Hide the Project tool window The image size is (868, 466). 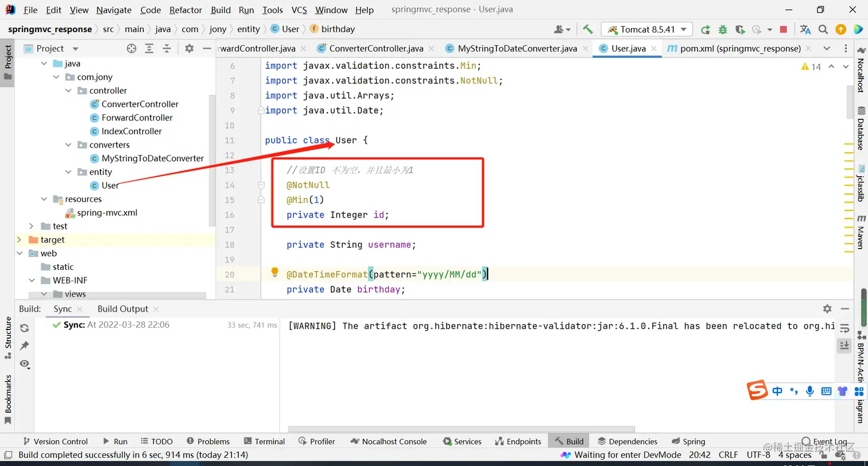[207, 49]
